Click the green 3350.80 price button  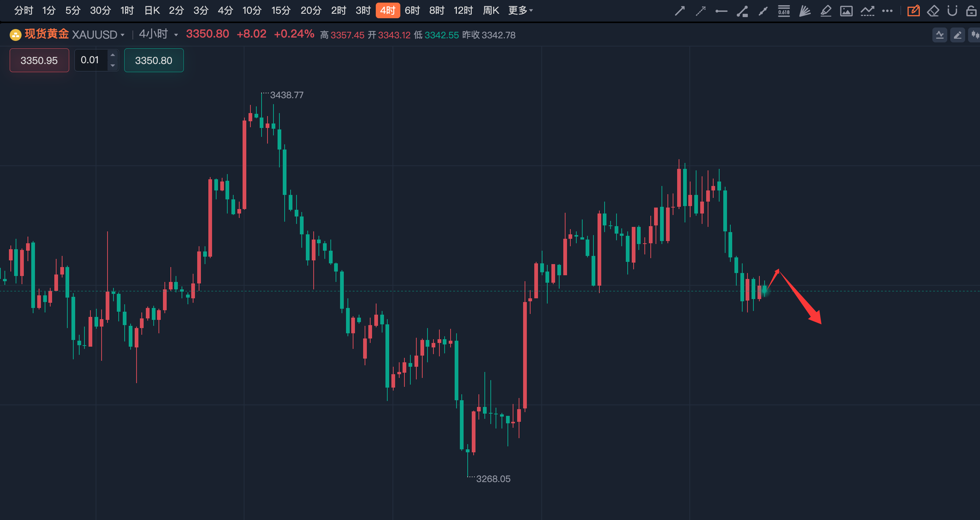(154, 60)
